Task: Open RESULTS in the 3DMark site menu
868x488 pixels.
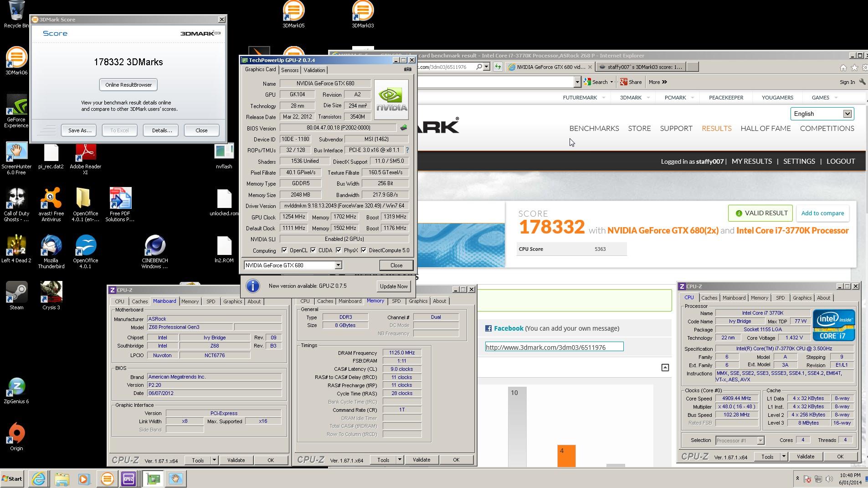Action: pyautogui.click(x=716, y=128)
